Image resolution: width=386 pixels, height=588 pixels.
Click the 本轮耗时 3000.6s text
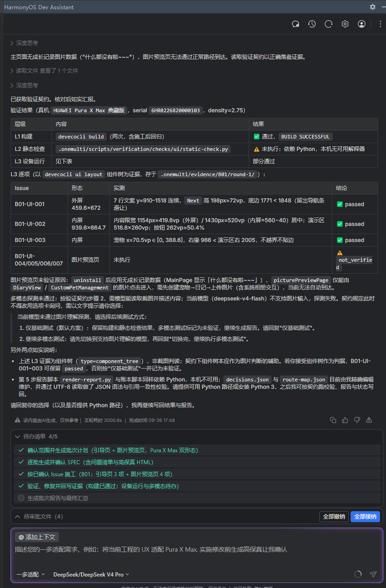coord(103,420)
